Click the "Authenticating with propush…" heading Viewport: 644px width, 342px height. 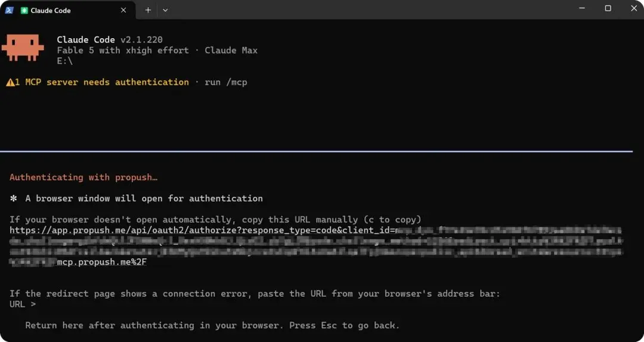tap(83, 177)
